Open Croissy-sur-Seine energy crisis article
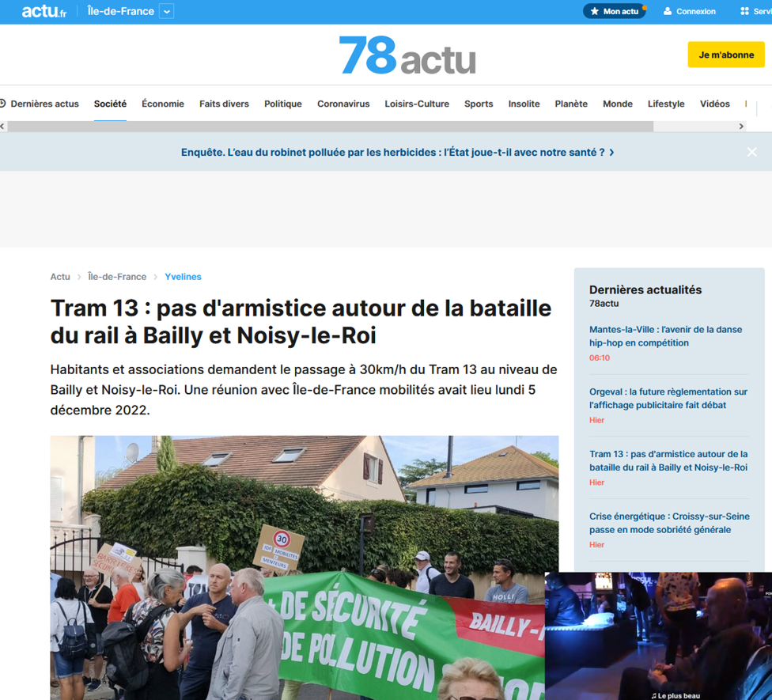772x700 pixels. pos(668,523)
